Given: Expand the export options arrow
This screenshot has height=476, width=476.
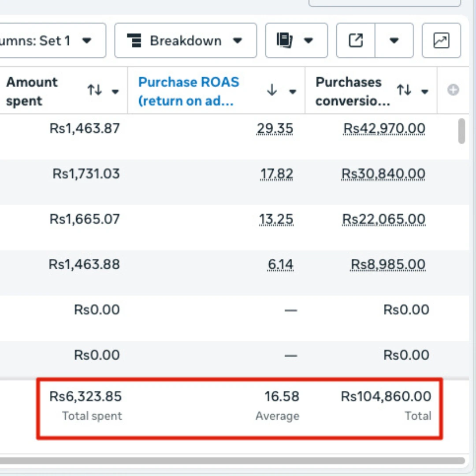Looking at the screenshot, I should coord(394,41).
